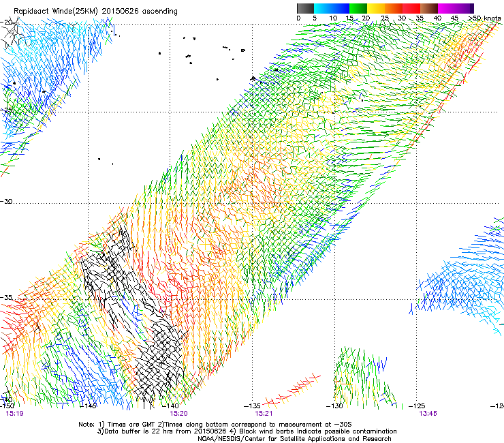Screen dimensions: 504x443
Task: Click the '15' label under the color bar
Action: pos(349,18)
